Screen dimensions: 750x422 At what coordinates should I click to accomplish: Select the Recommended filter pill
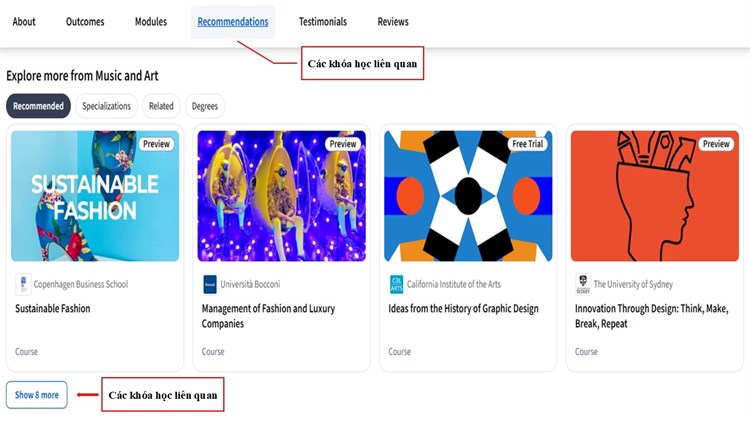[38, 106]
